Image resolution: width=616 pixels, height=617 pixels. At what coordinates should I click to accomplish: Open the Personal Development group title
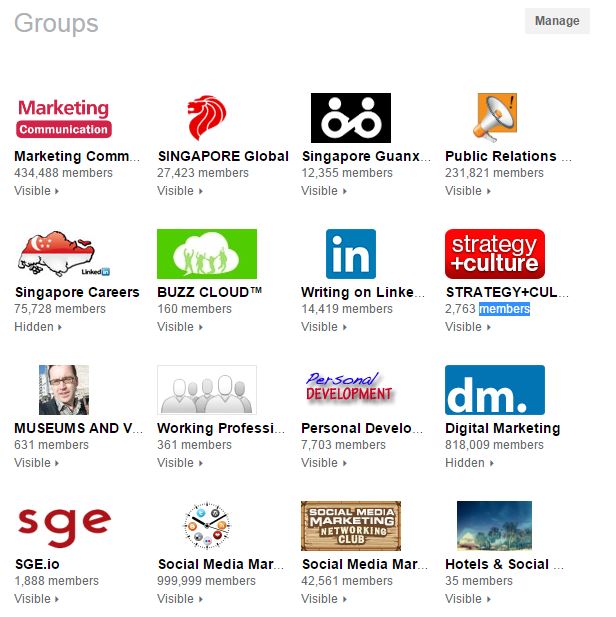[362, 428]
